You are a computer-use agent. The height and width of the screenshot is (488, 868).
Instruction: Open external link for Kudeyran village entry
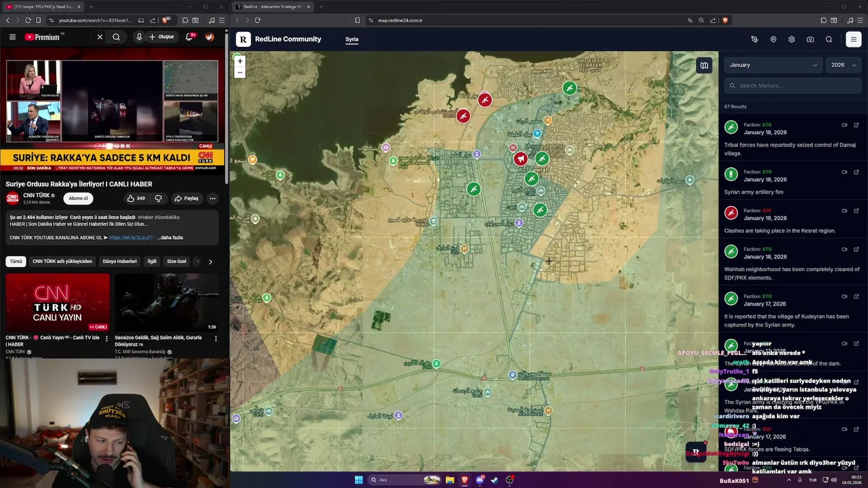click(856, 296)
